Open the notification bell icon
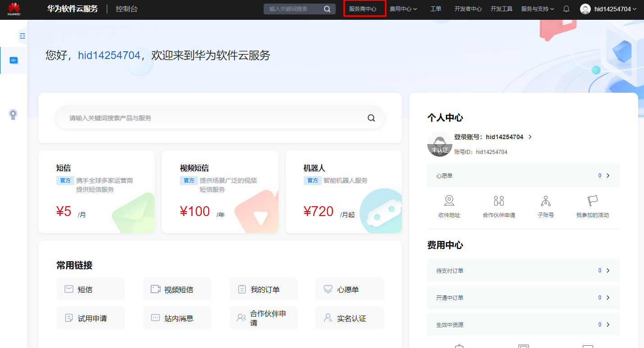 click(566, 9)
